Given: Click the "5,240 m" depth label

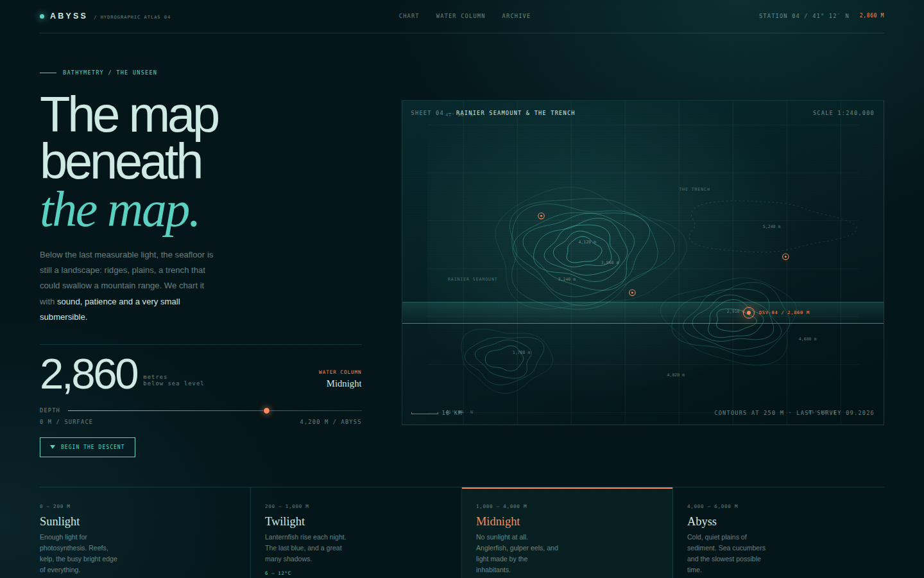Looking at the screenshot, I should pyautogui.click(x=771, y=227).
